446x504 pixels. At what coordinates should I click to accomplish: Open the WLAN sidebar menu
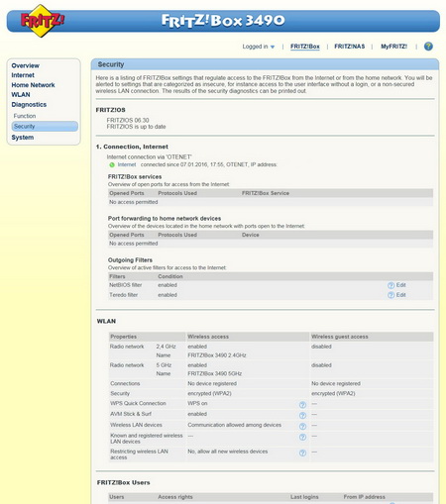[x=21, y=95]
